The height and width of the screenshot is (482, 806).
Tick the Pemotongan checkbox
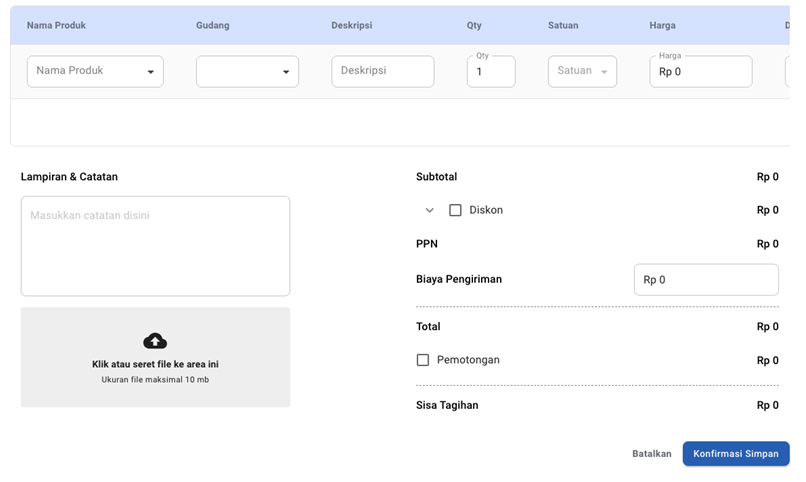coord(423,360)
